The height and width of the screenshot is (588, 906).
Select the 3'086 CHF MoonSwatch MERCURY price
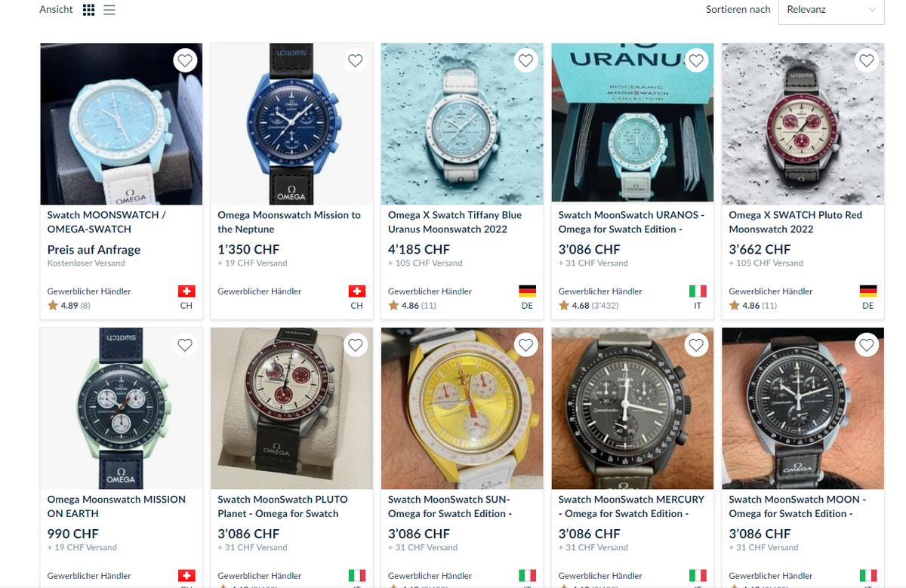590,534
